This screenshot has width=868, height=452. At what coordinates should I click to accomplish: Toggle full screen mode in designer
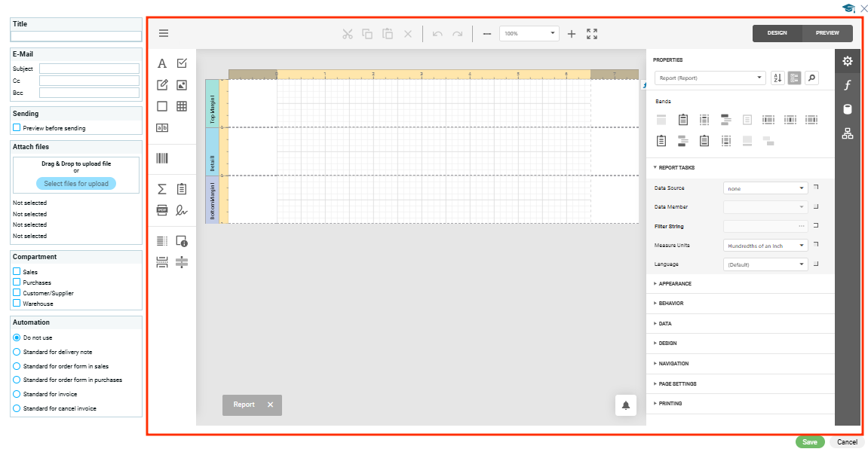coord(592,34)
